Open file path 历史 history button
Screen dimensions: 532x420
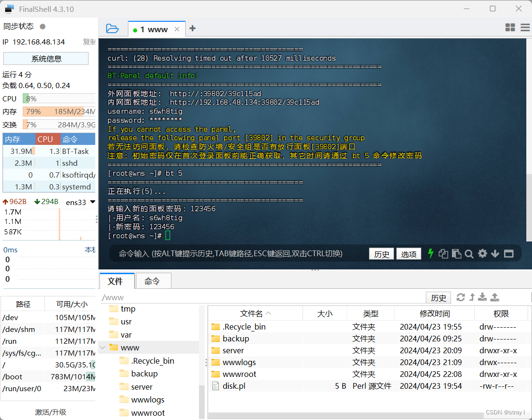pos(438,297)
